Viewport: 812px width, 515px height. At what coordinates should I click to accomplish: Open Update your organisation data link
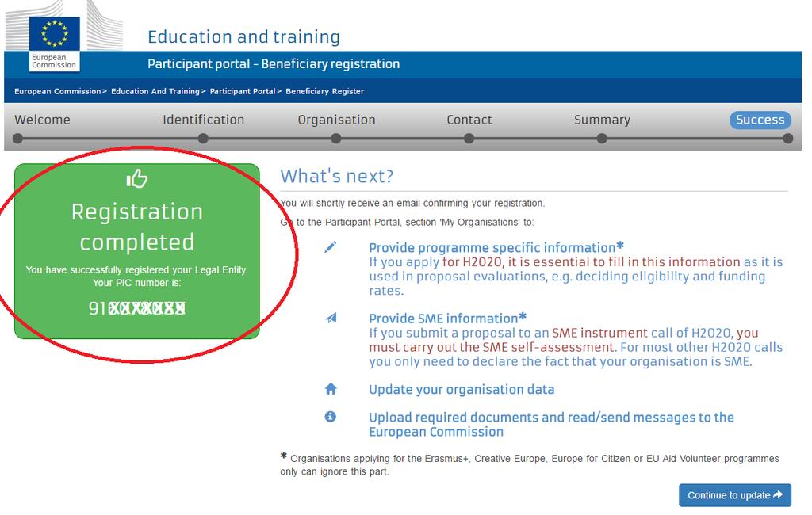[462, 389]
